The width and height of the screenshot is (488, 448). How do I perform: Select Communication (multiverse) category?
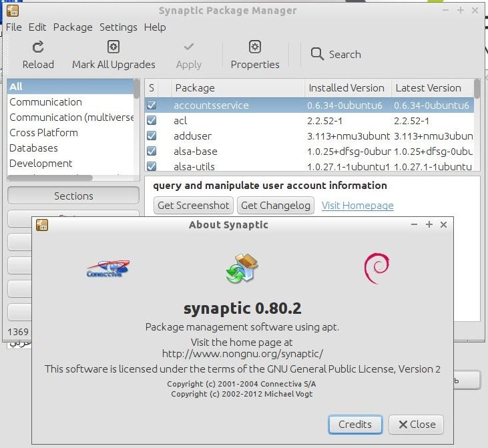(x=70, y=117)
